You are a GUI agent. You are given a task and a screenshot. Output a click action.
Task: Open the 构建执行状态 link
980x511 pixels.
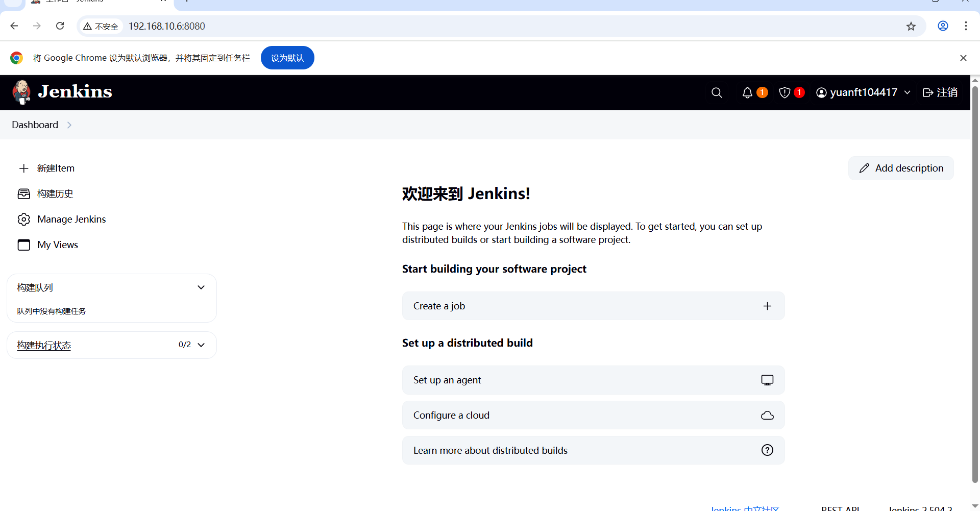(44, 345)
